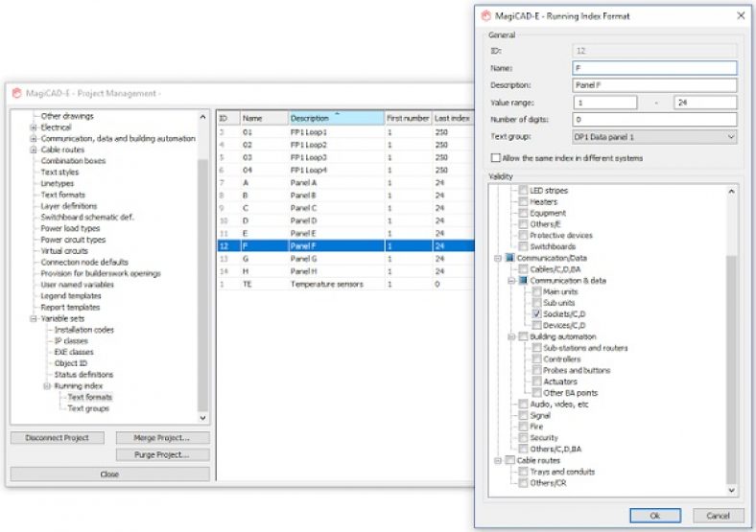Click Ok in Running Index Format dialog
756x532 pixels.
655,516
